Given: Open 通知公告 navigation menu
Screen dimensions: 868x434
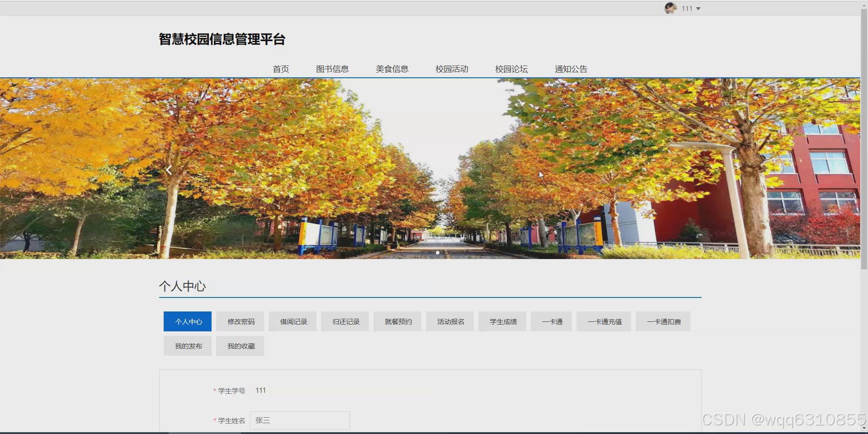Looking at the screenshot, I should [x=571, y=69].
